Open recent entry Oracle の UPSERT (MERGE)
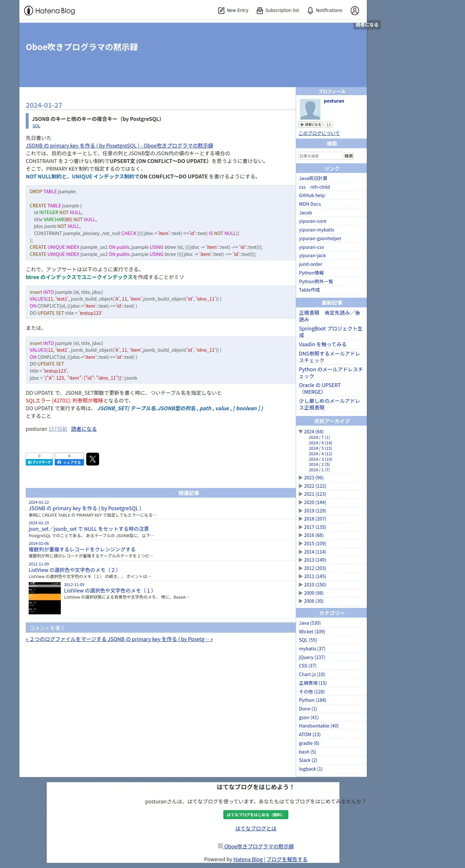The height and width of the screenshot is (868, 465). 320,388
